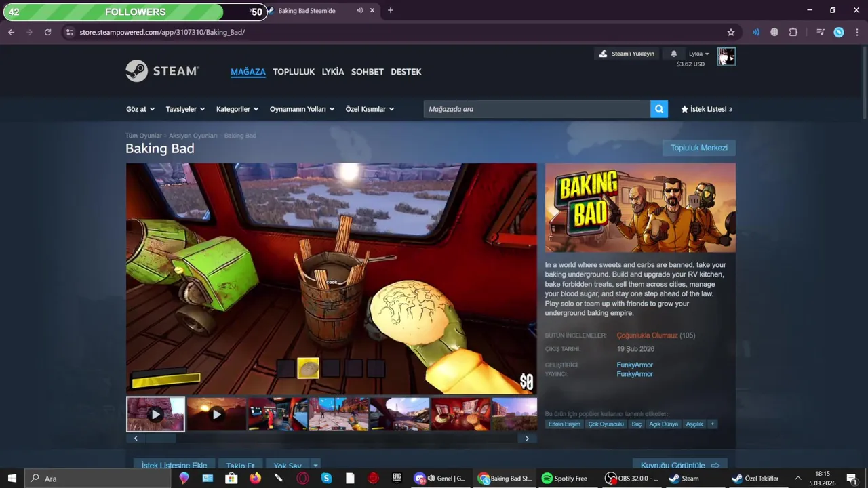Click the globe extension icon in the toolbar
The image size is (868, 488).
[x=774, y=32]
